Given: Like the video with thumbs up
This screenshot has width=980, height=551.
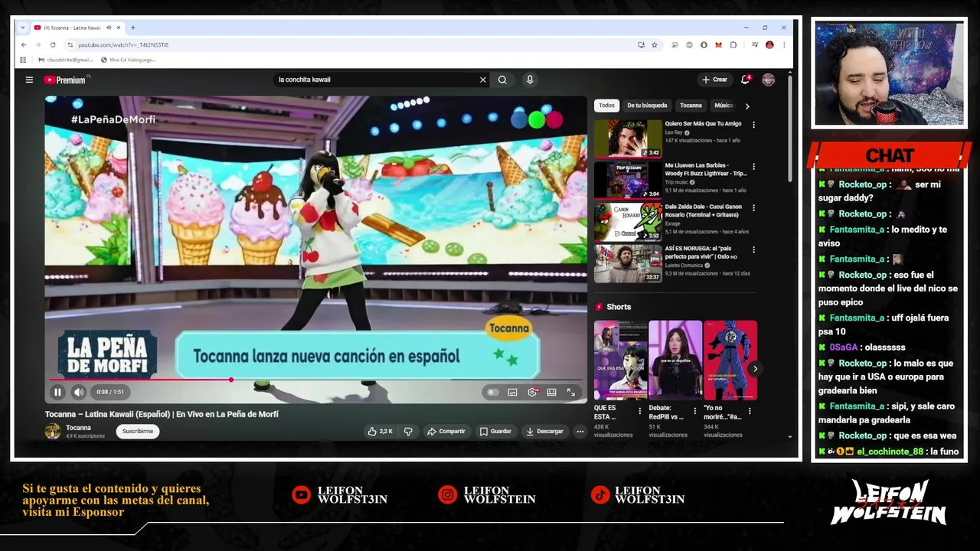Looking at the screenshot, I should click(380, 432).
